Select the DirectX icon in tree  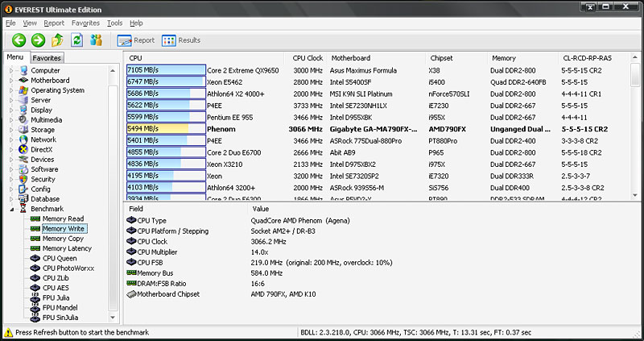point(24,149)
